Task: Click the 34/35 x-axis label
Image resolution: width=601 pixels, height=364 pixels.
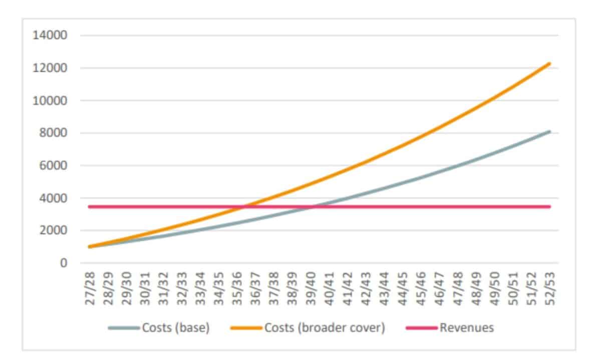Action: pos(219,289)
